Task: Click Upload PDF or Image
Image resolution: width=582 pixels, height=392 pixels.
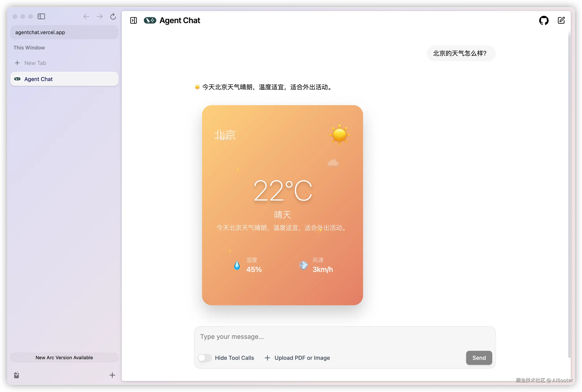Action: click(297, 358)
